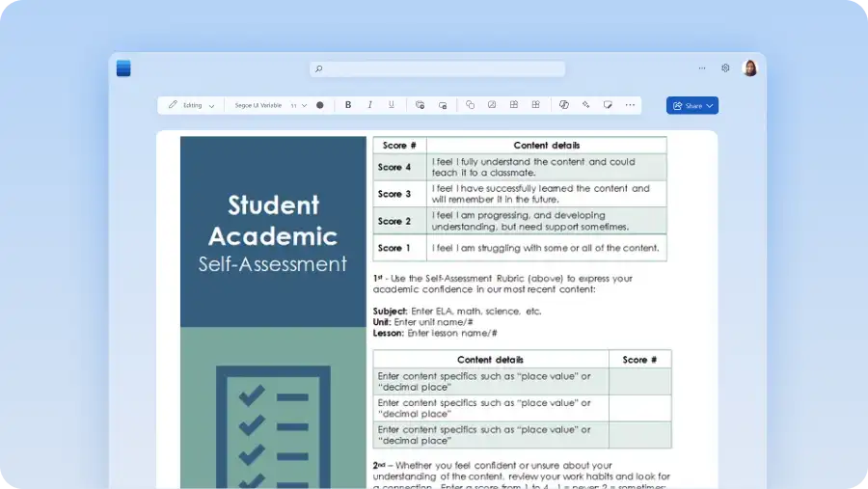Viewport: 868px width, 489px height.
Task: Click the 'Score 4' table cell
Action: 399,167
